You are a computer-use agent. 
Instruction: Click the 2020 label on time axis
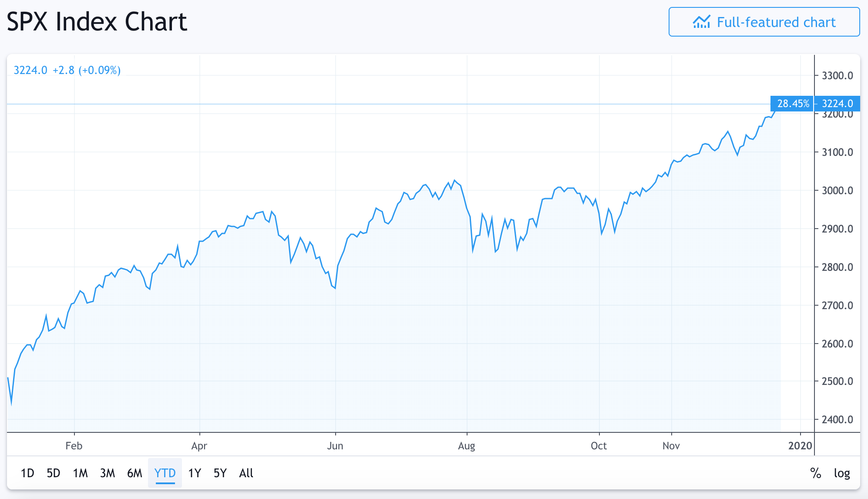(800, 446)
